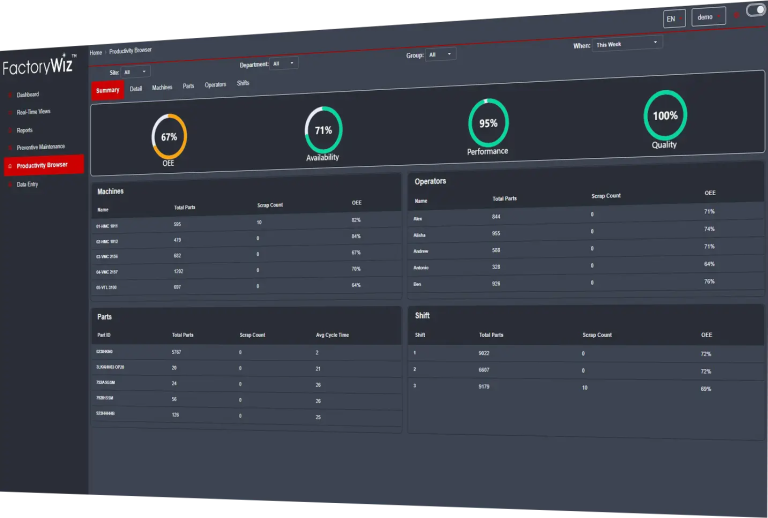
Task: Click the Home breadcrumb link
Action: point(96,52)
